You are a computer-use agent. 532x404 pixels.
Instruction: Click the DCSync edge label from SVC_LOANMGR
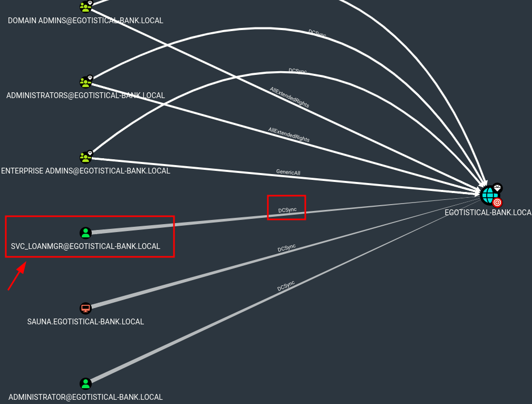click(287, 210)
